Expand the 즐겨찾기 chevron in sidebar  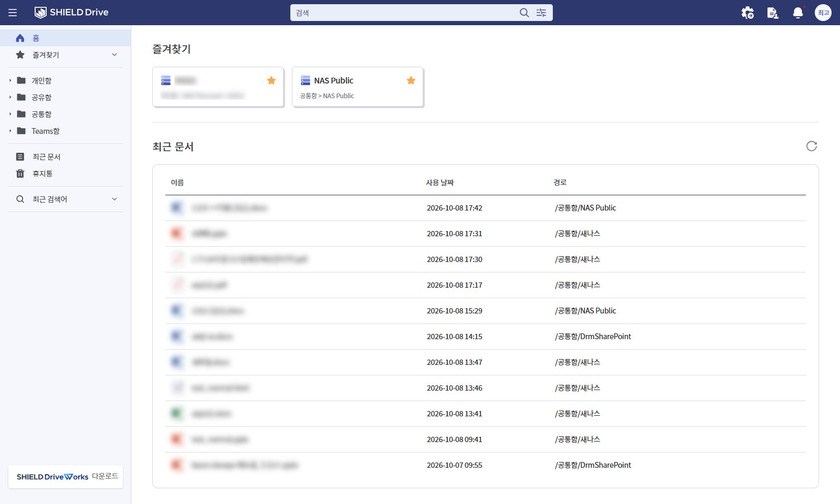[x=114, y=55]
